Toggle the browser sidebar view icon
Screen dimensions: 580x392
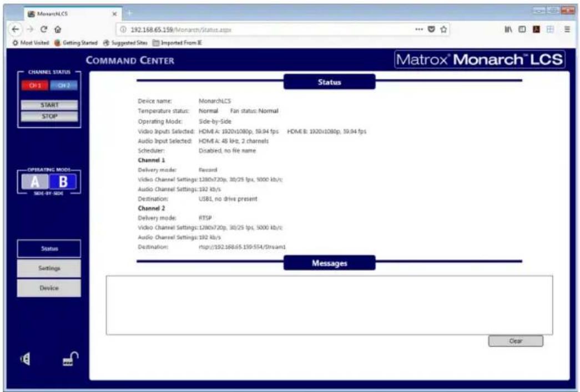pyautogui.click(x=522, y=29)
